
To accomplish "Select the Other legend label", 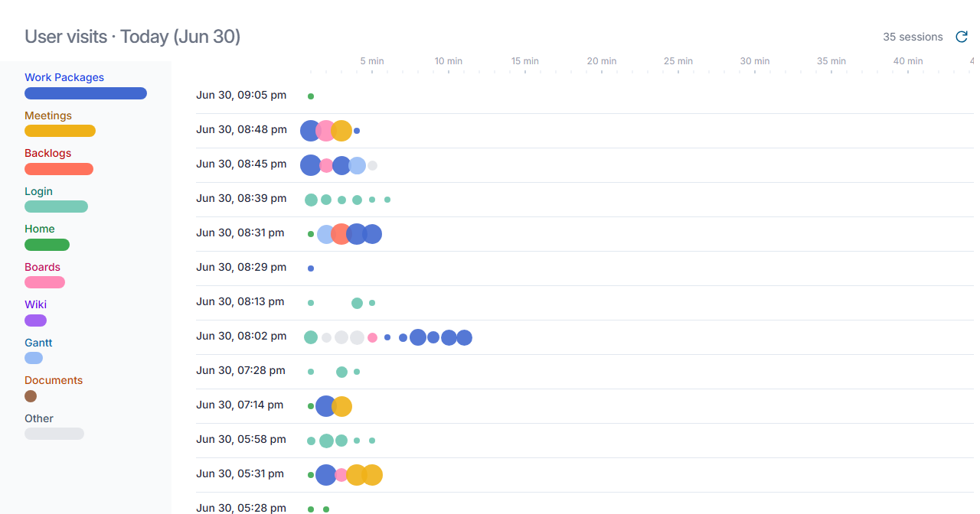I will pyautogui.click(x=39, y=418).
